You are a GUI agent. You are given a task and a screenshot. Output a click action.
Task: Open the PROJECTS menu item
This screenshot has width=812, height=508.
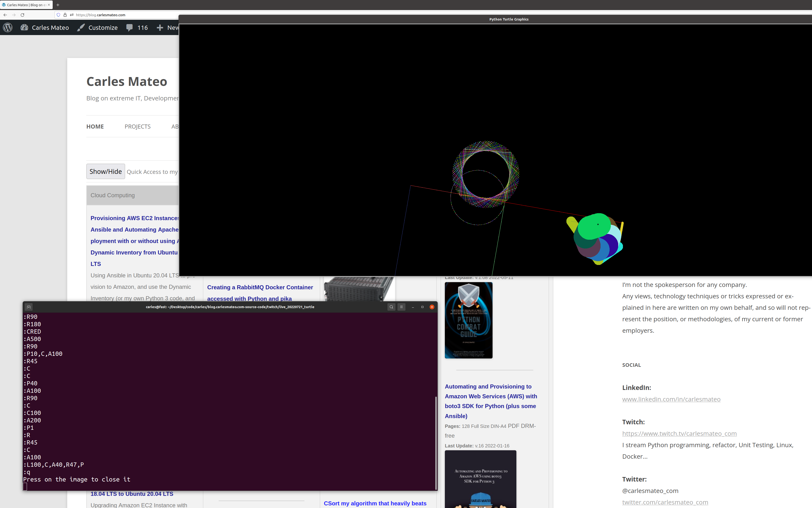pyautogui.click(x=137, y=126)
